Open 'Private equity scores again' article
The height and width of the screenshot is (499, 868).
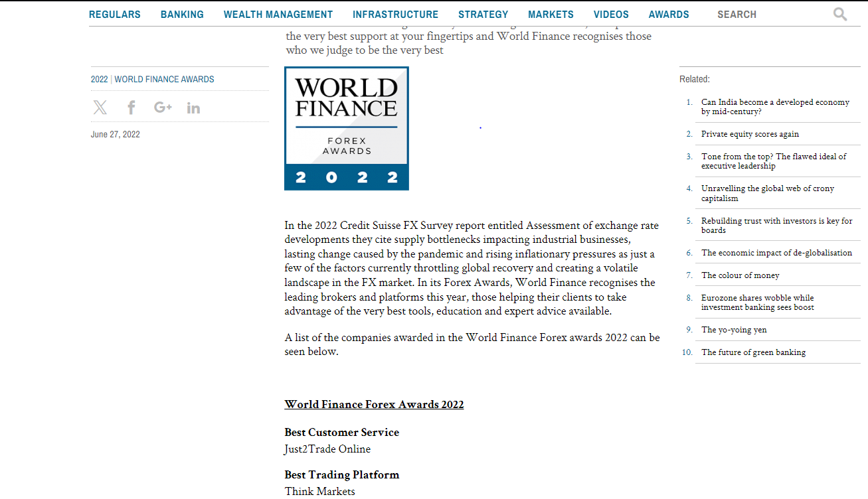[750, 134]
